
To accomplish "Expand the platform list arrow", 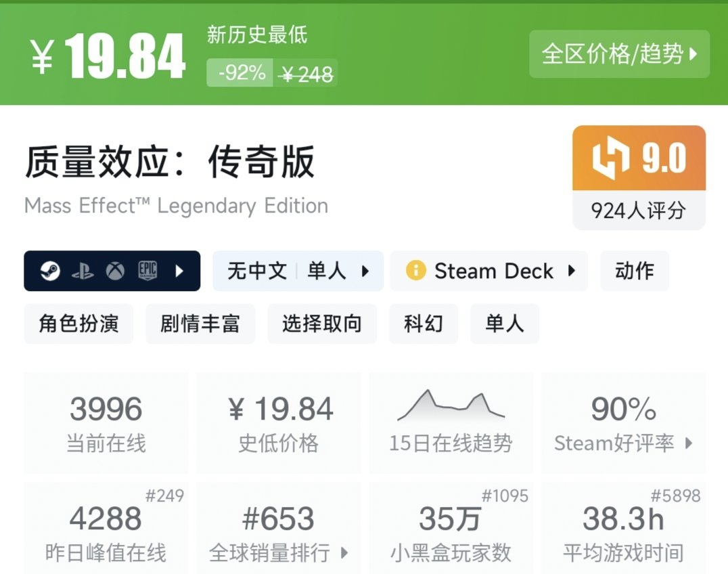I will (x=179, y=271).
